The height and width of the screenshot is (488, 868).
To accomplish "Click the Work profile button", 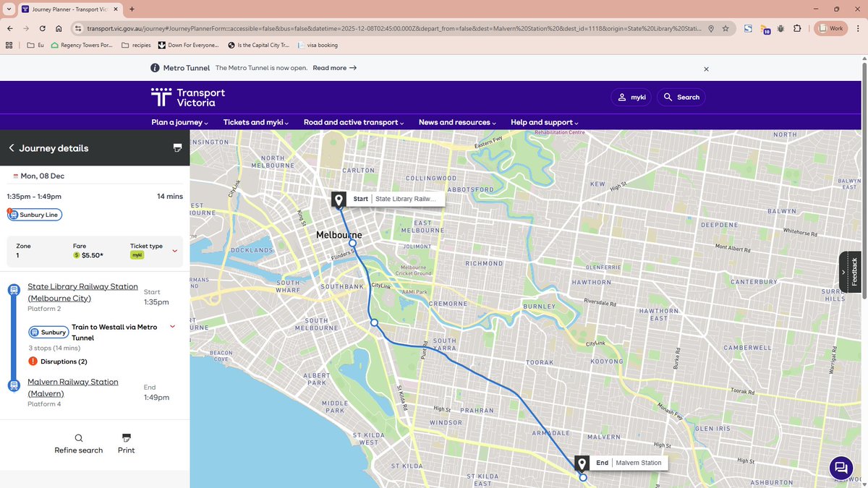I will pos(830,28).
